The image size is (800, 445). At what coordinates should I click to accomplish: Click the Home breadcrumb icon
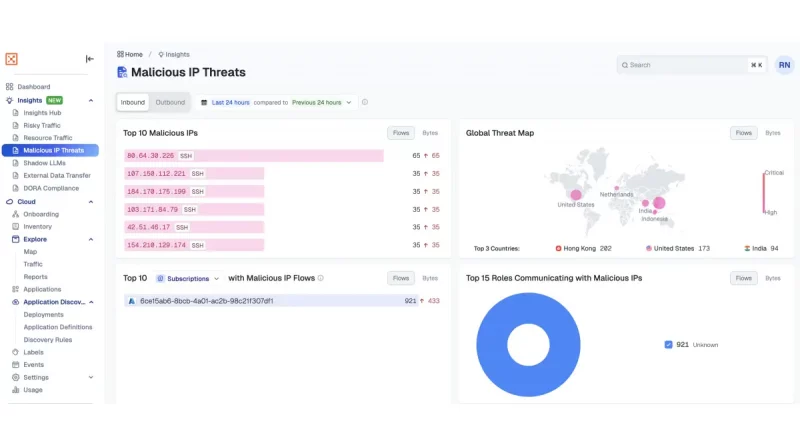click(121, 54)
